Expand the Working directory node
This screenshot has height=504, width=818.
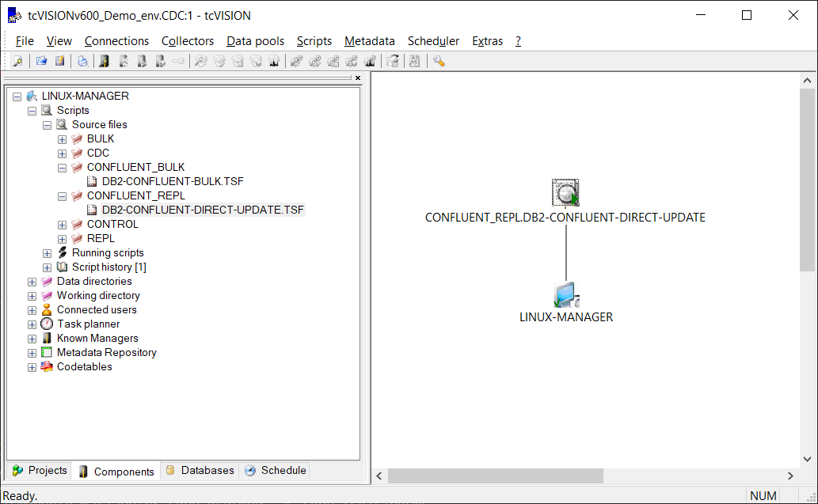pyautogui.click(x=32, y=296)
